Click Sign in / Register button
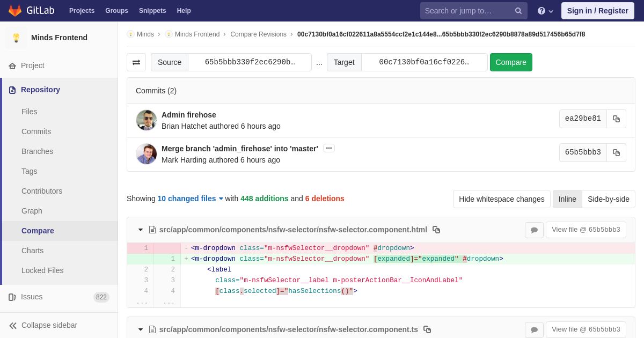Screen dimensions: 644x338 [x=598, y=11]
